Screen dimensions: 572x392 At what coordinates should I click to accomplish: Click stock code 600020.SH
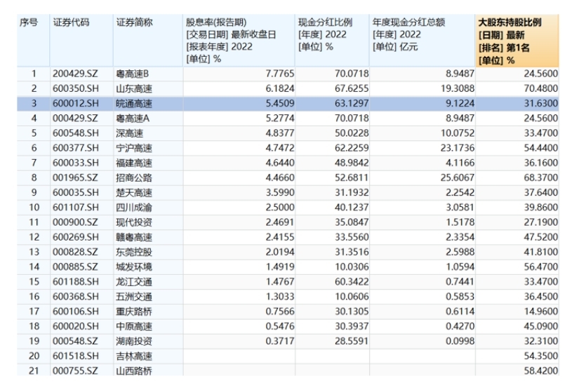click(x=76, y=326)
